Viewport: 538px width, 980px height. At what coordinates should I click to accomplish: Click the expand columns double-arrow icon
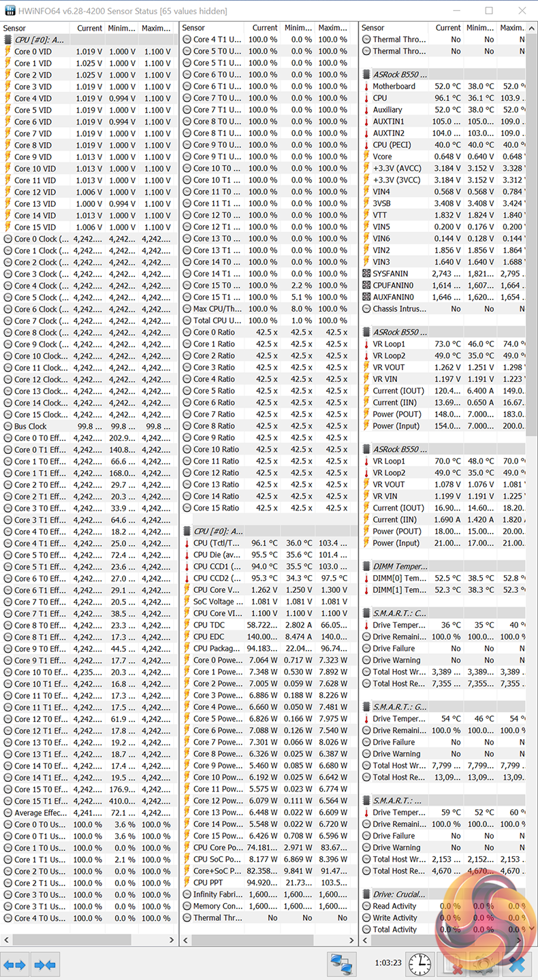pyautogui.click(x=14, y=964)
